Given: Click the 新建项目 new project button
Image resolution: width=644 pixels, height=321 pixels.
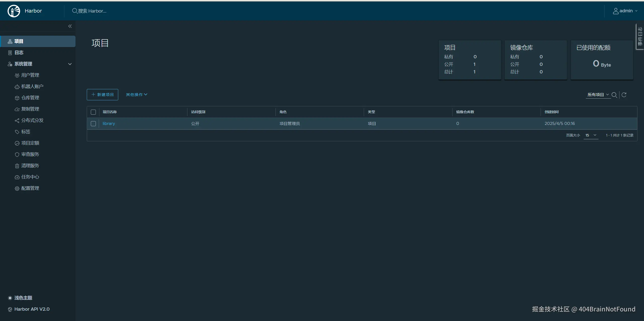Looking at the screenshot, I should [102, 95].
